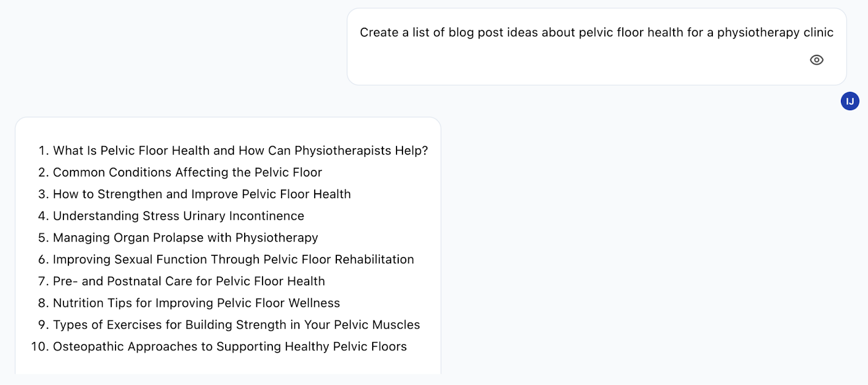This screenshot has width=868, height=385.
Task: Select "How to Strengthen and Improve" idea
Action: tap(202, 194)
